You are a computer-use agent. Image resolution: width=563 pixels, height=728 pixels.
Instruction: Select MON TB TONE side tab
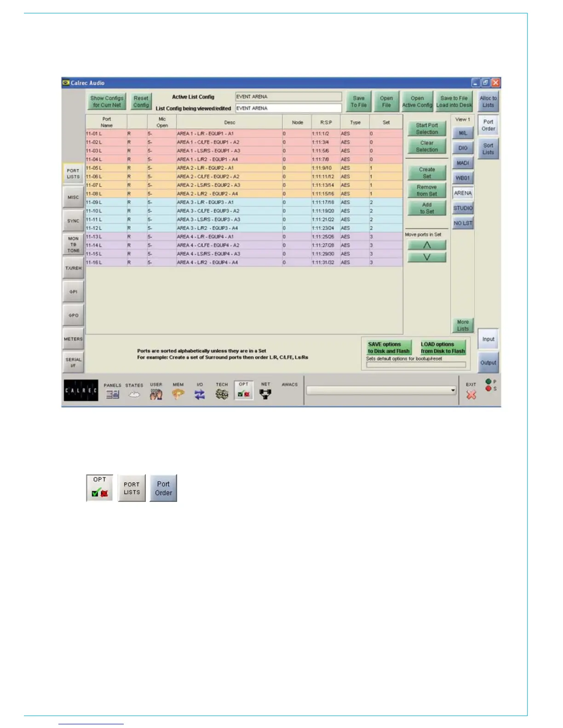[73, 245]
